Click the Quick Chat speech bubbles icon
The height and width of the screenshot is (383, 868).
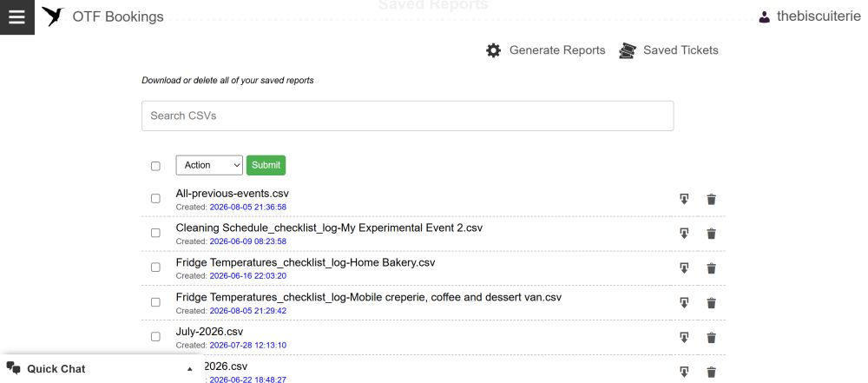[x=13, y=368]
